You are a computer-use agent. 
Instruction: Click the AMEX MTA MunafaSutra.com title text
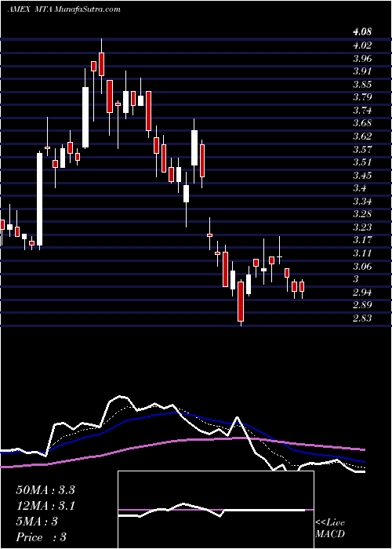pyautogui.click(x=64, y=9)
